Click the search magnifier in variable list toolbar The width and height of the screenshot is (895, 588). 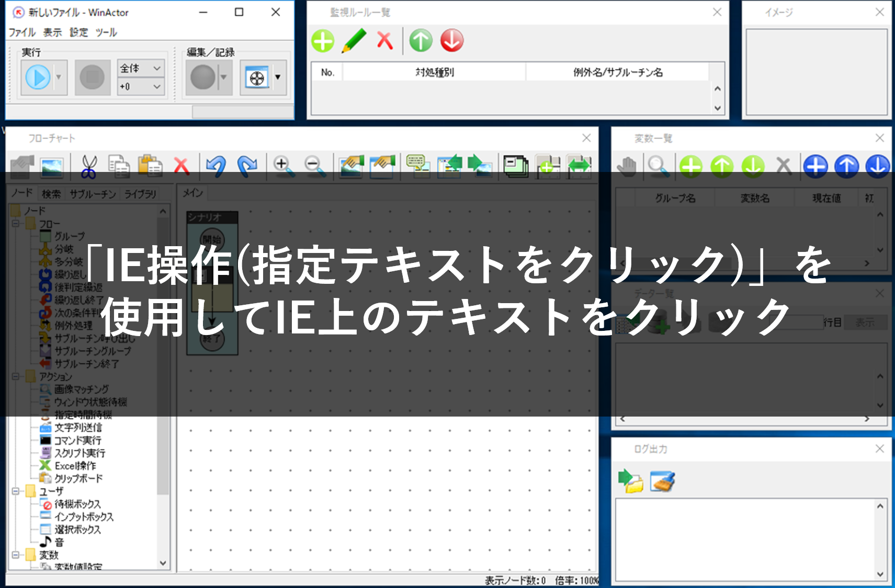[658, 166]
